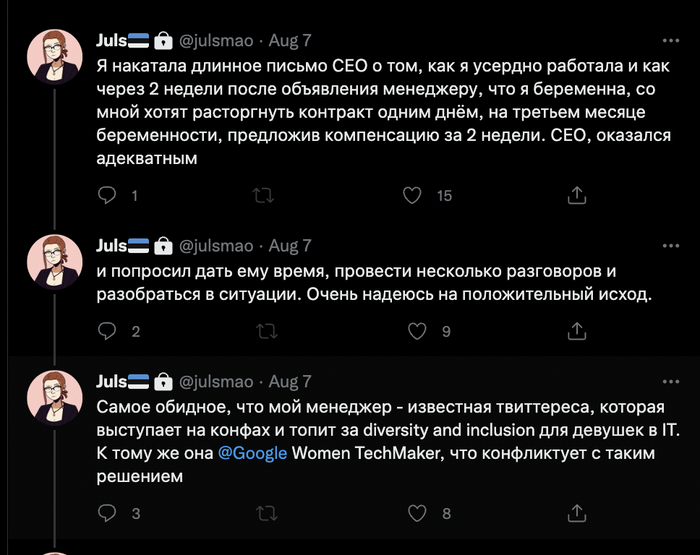Viewport: 700px width, 555px height.
Task: Reply to the second tweet with 2 replies
Action: click(108, 331)
